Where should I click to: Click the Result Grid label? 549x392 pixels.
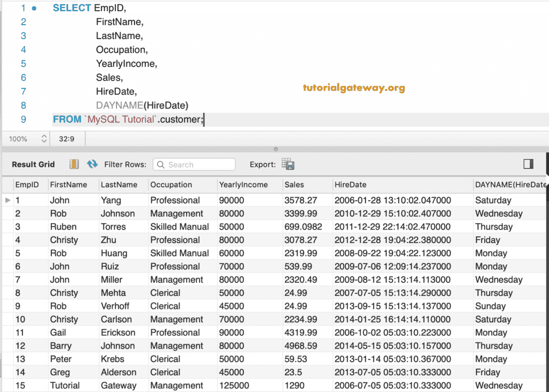click(33, 164)
